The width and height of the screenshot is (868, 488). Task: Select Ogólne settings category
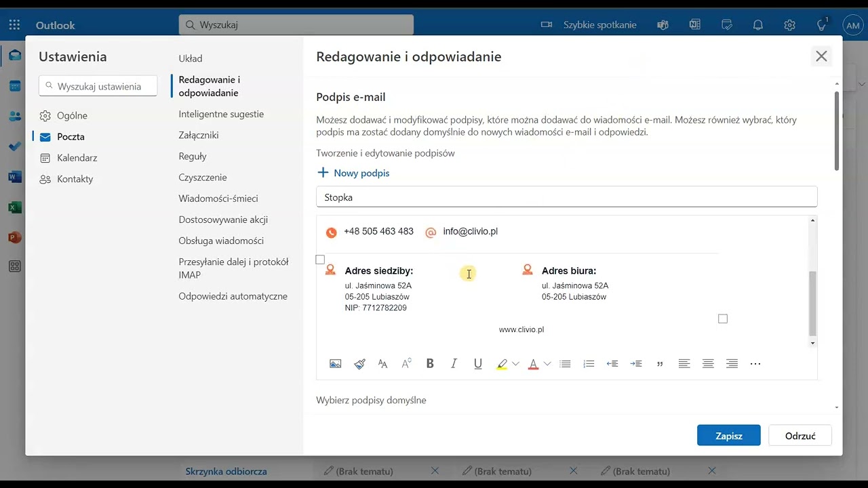[64, 116]
